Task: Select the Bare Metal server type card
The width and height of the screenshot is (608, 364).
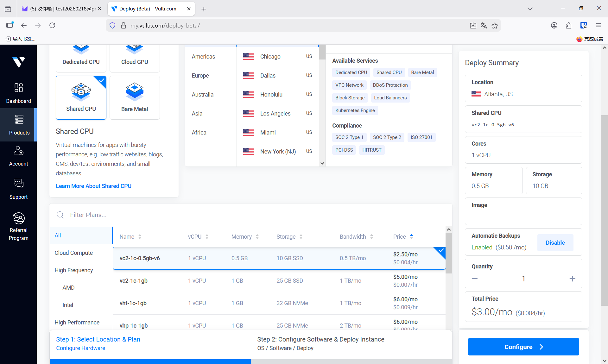Action: click(135, 97)
